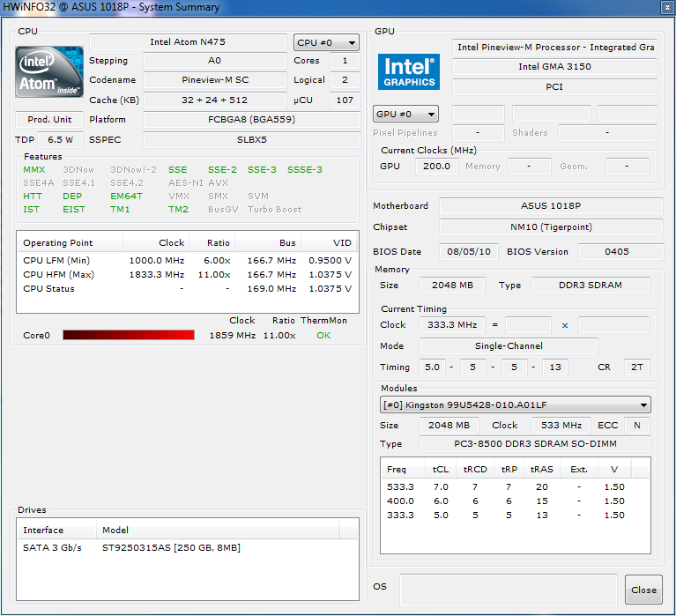
Task: Click the ASUS 1018P motherboard value
Action: pos(551,205)
